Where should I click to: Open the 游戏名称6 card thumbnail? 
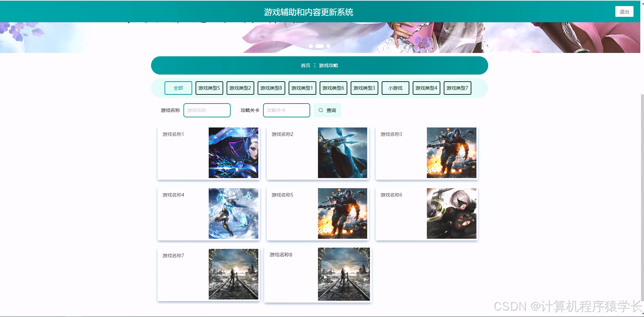(451, 213)
